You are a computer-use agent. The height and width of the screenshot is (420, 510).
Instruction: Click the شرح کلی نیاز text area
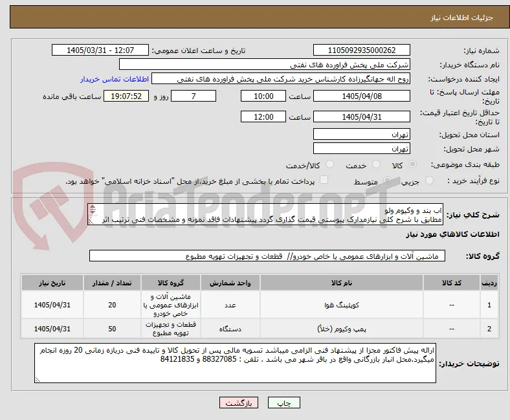[x=265, y=214]
